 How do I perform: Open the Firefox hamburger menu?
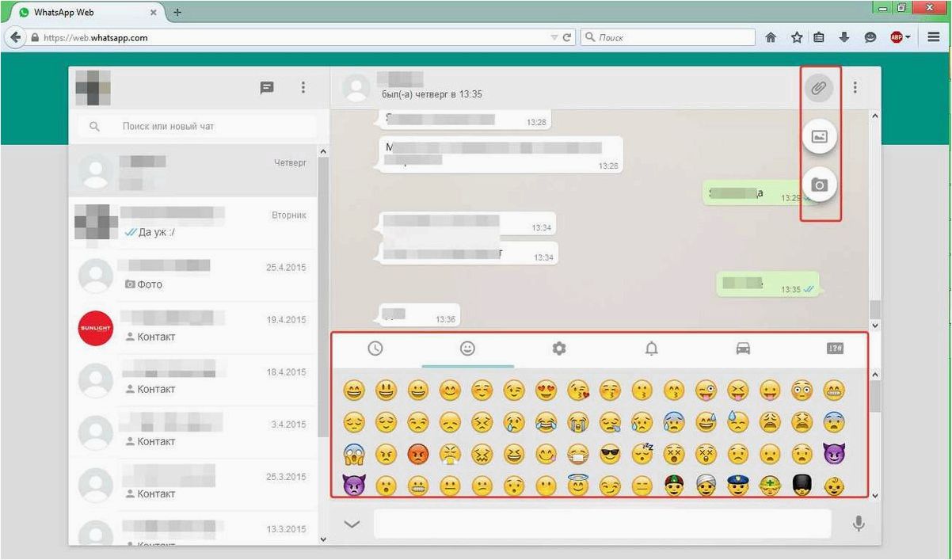point(935,37)
